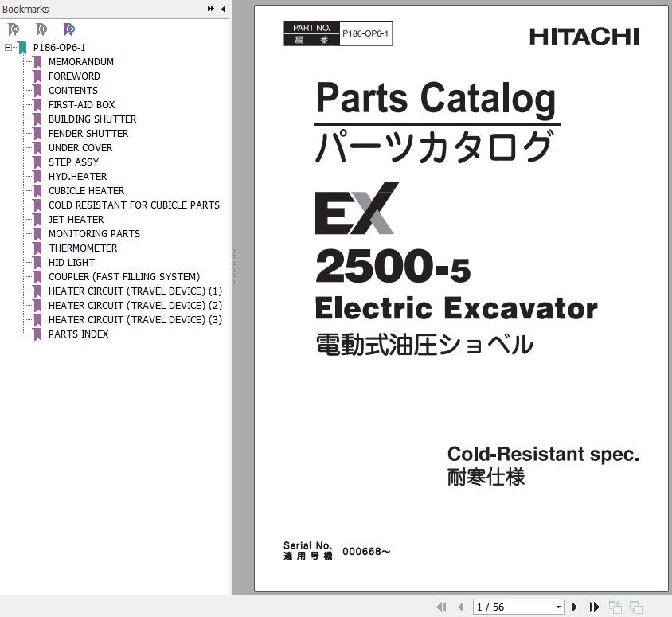Click the purple bookmark icon beside PARTS INDEX
This screenshot has width=672, height=617.
pyautogui.click(x=37, y=334)
